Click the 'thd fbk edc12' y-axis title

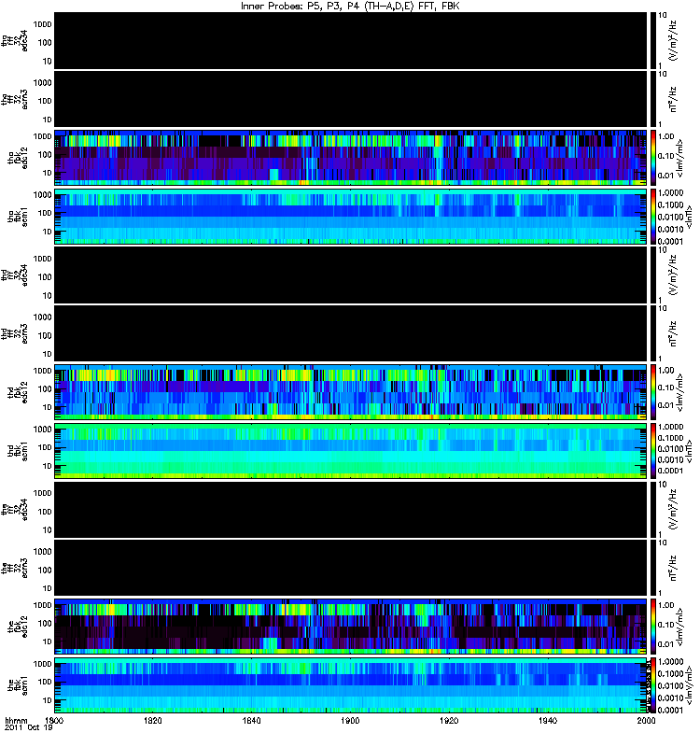click(x=18, y=391)
